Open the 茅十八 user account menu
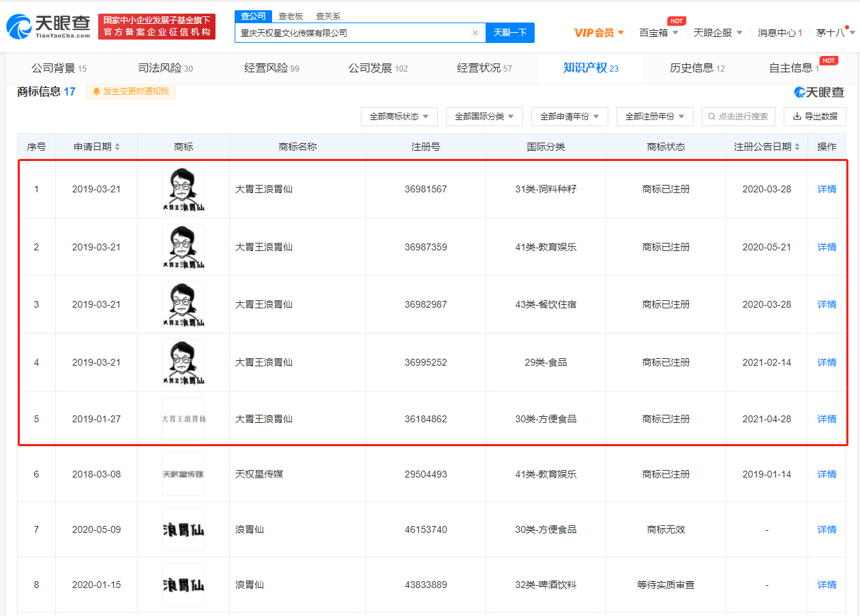 point(835,33)
